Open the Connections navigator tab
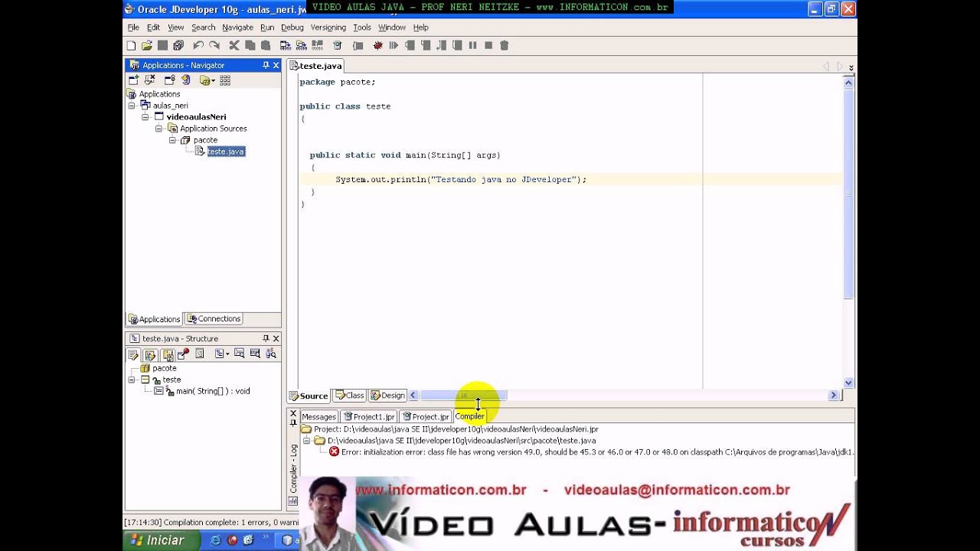The image size is (980, 551). point(214,319)
